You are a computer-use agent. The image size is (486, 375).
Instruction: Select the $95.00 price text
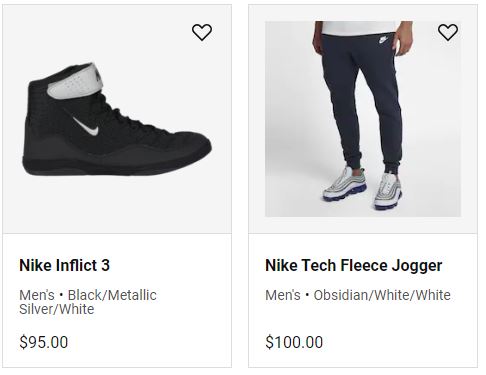point(44,342)
